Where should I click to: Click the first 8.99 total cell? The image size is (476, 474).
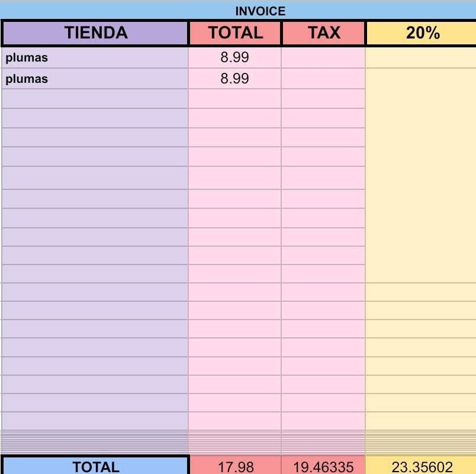(234, 57)
